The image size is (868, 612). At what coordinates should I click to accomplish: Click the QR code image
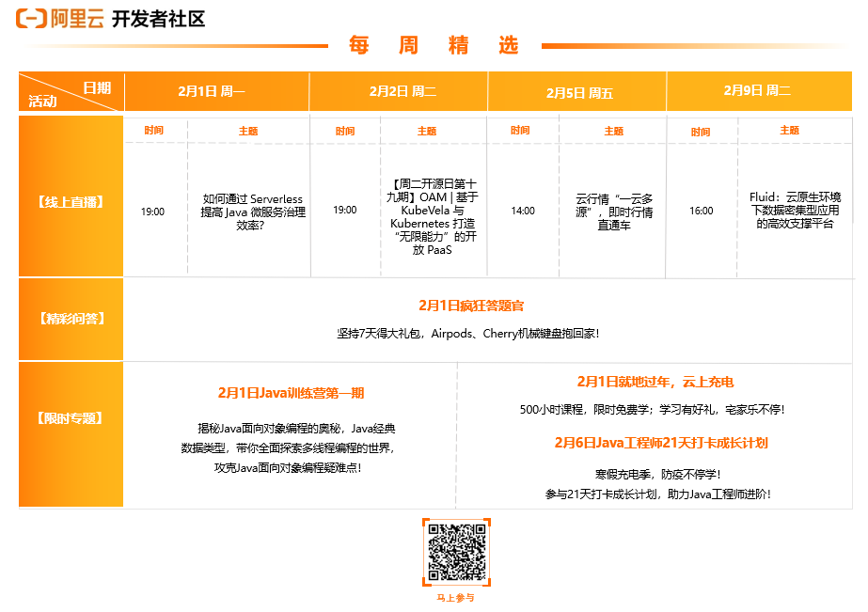click(456, 552)
